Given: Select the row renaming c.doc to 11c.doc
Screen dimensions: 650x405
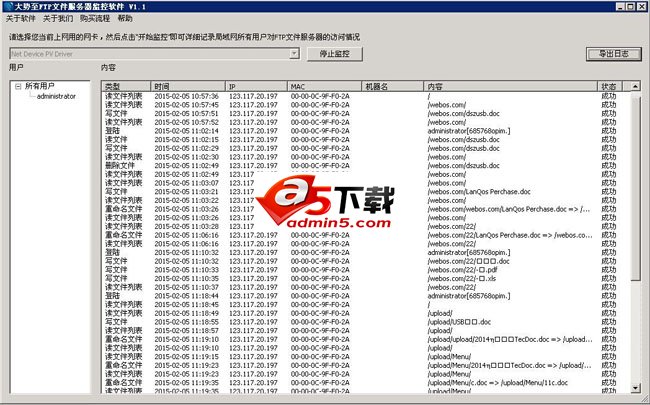Looking at the screenshot, I should click(366, 383).
